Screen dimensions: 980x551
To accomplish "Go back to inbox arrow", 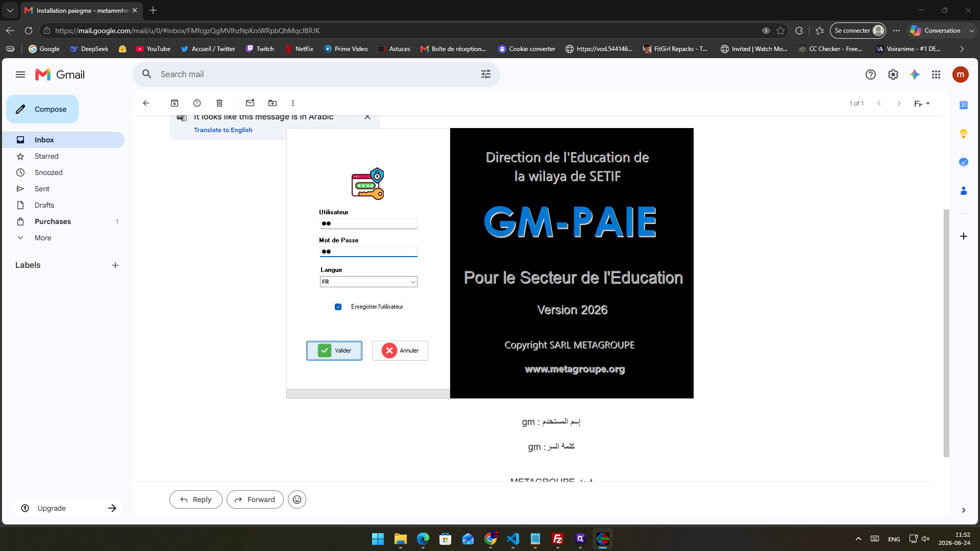I will point(146,103).
